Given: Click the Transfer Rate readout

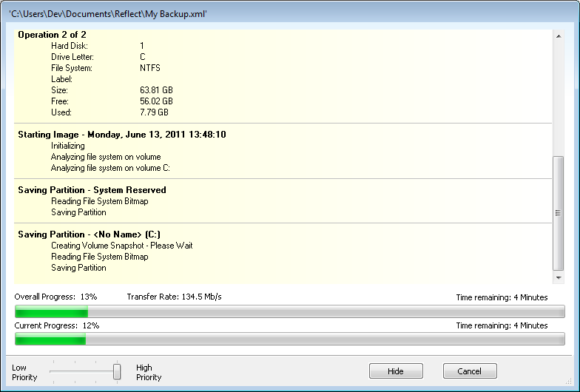Looking at the screenshot, I should coord(174,297).
